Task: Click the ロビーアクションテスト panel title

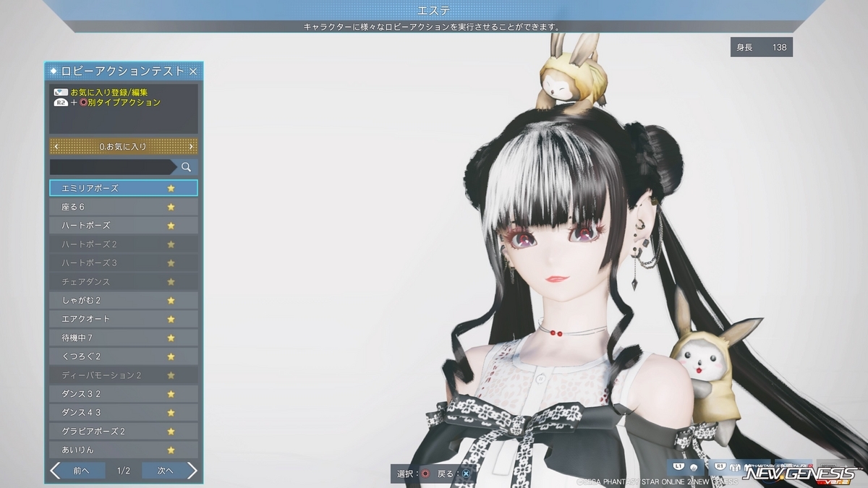Action: [123, 72]
